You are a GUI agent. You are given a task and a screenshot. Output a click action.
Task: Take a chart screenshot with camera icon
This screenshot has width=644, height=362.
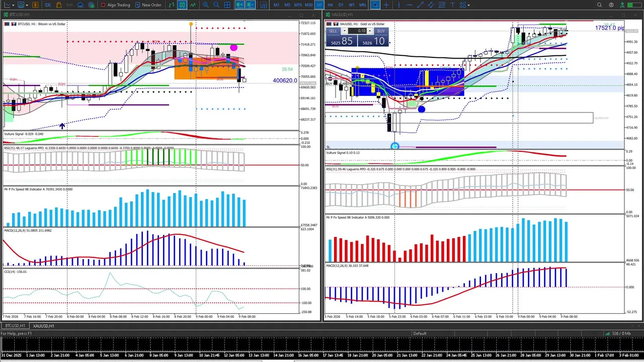click(264, 5)
